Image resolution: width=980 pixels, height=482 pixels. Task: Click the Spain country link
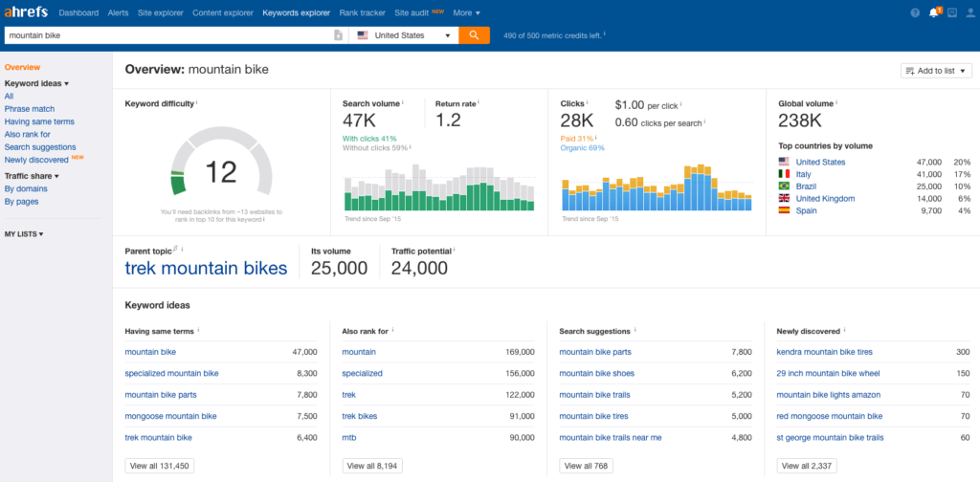click(806, 211)
